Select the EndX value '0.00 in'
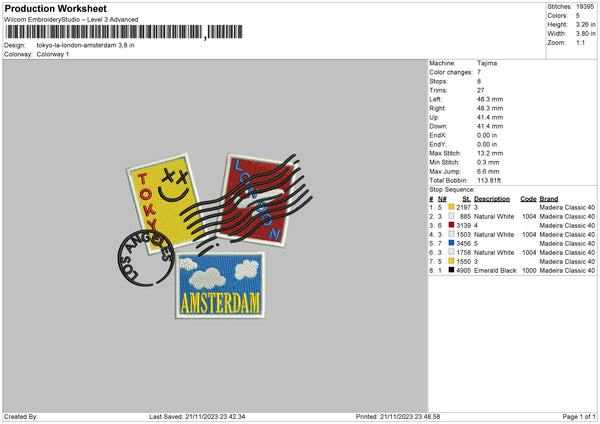This screenshot has width=600, height=424. click(x=487, y=135)
